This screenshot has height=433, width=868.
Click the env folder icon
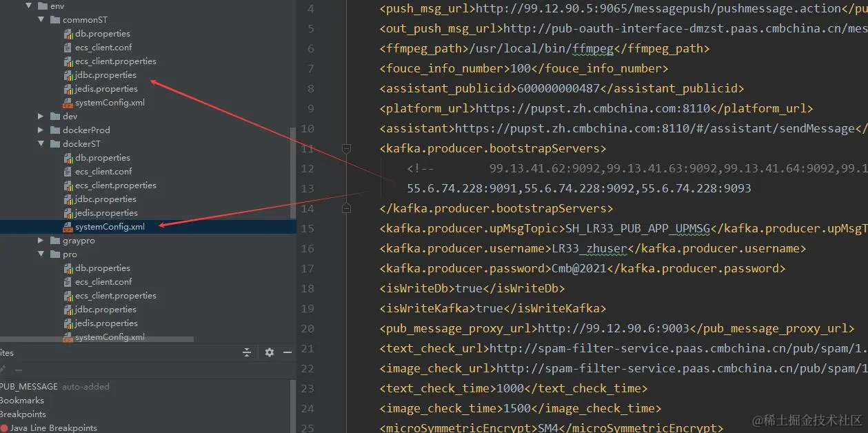(43, 6)
